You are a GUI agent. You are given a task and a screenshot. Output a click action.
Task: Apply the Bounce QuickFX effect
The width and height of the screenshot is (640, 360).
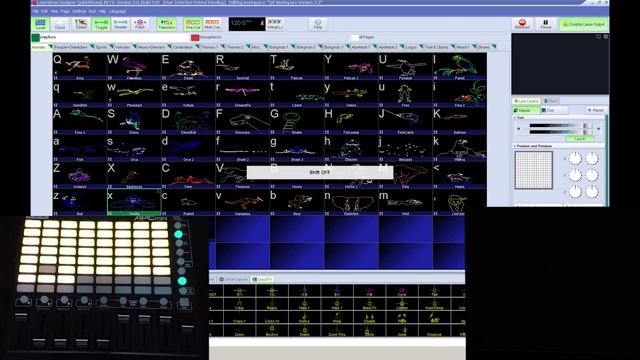pyautogui.click(x=271, y=331)
